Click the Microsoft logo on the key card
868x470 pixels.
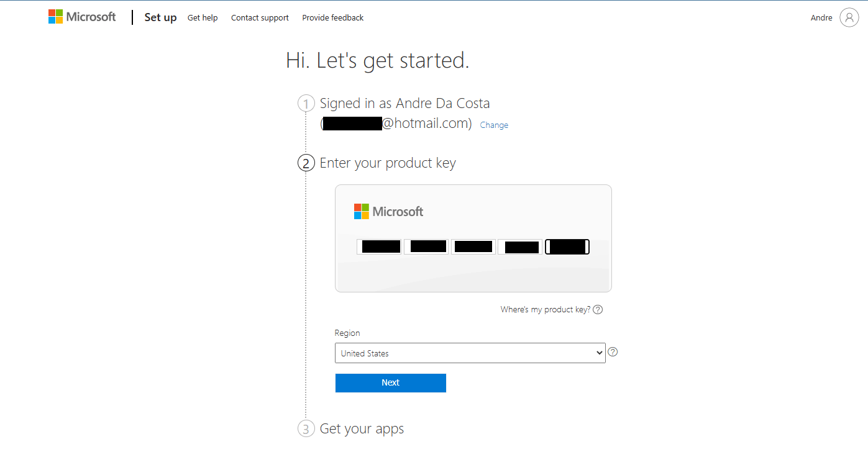(x=388, y=211)
